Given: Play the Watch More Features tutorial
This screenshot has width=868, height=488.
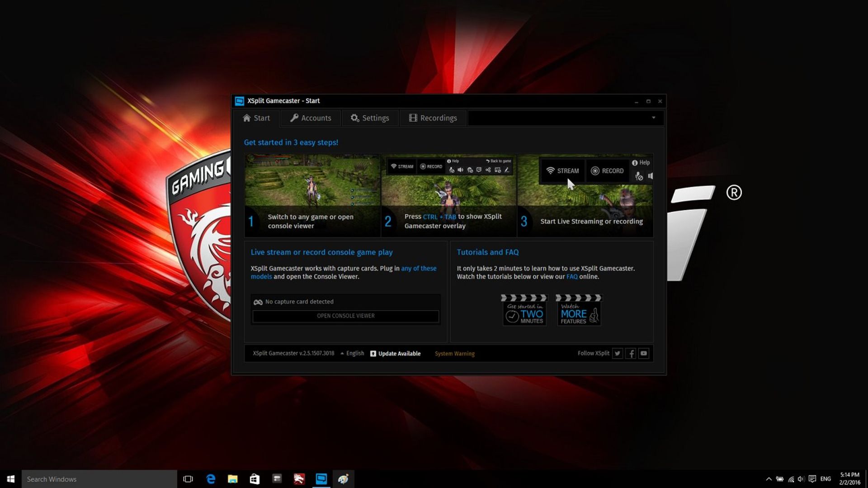Looking at the screenshot, I should coord(579,310).
